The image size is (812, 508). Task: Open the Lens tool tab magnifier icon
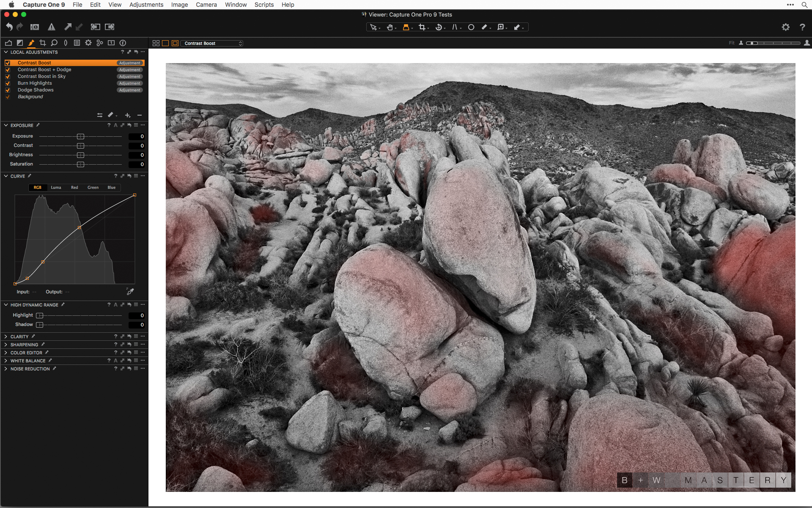54,43
